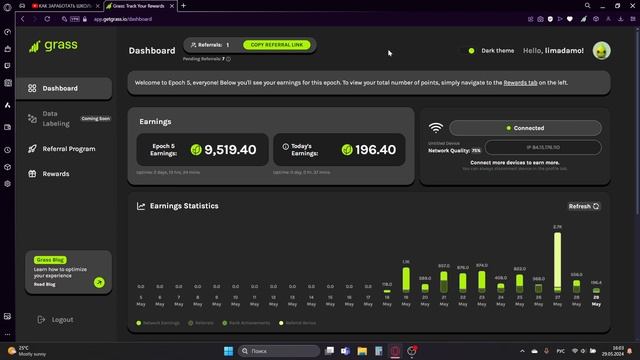This screenshot has height=360, width=640.
Task: Click the user avatar picture
Action: click(x=601, y=51)
